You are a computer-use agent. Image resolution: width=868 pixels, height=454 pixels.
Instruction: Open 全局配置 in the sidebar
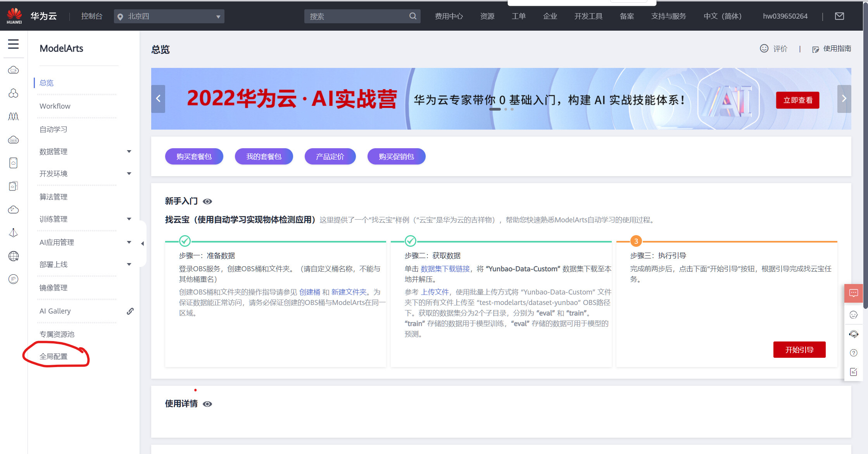pyautogui.click(x=53, y=357)
